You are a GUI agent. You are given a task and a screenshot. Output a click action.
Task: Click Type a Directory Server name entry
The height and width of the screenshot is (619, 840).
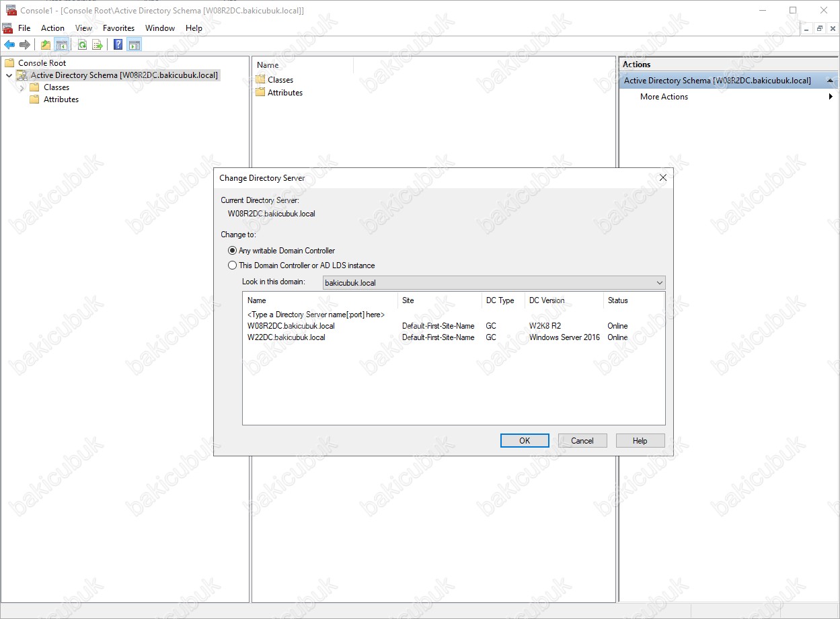pyautogui.click(x=316, y=315)
